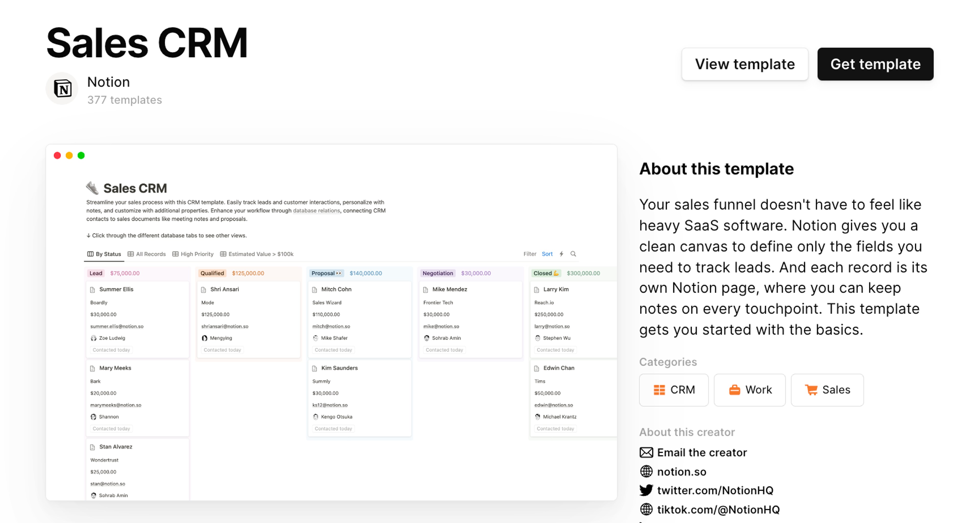Click the page icon beside Larry Kim

click(x=537, y=290)
